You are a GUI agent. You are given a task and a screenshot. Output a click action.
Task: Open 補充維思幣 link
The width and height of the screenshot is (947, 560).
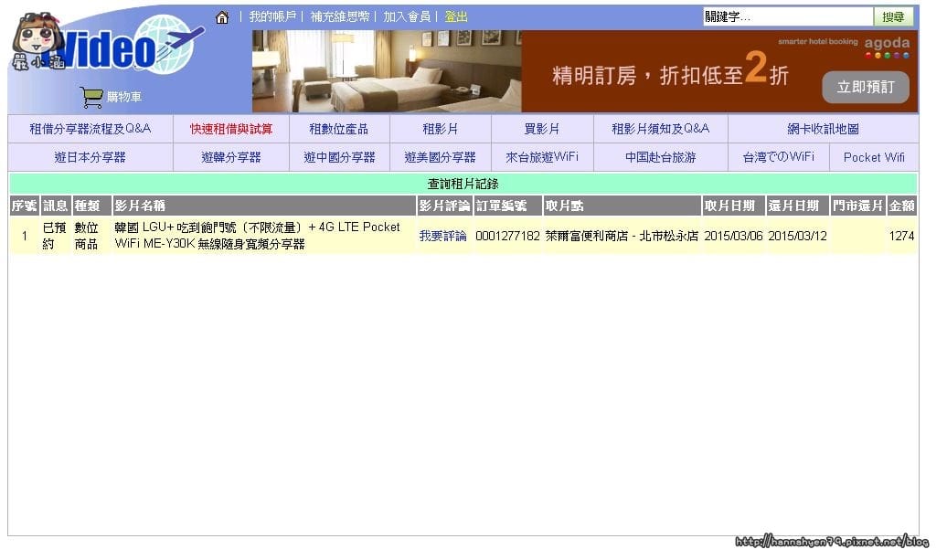click(339, 16)
